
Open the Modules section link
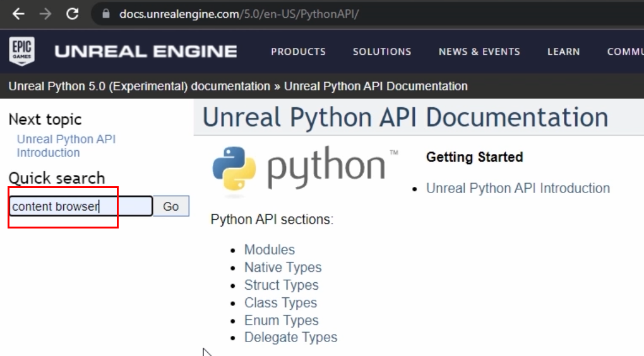coord(270,250)
